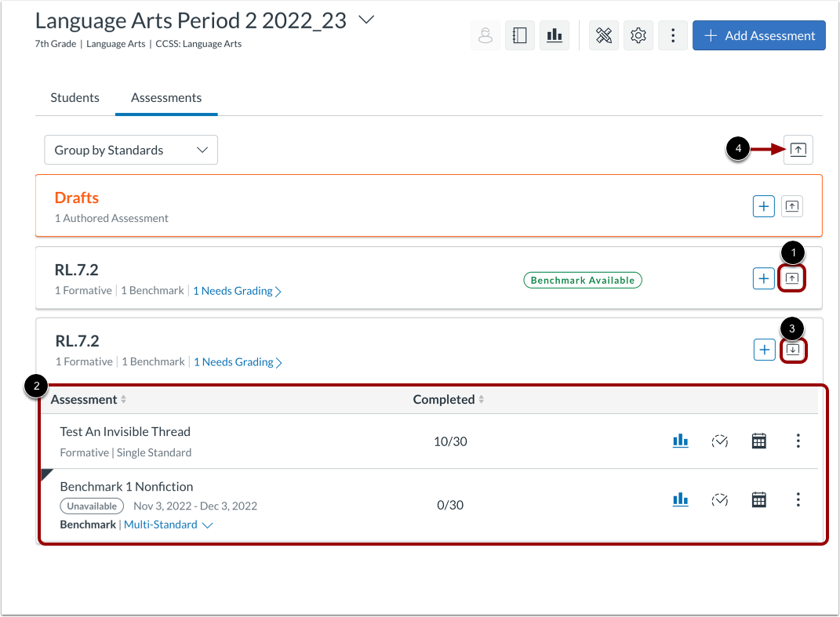Click the expand all standards icon
The height and width of the screenshot is (617, 840).
[x=798, y=150]
